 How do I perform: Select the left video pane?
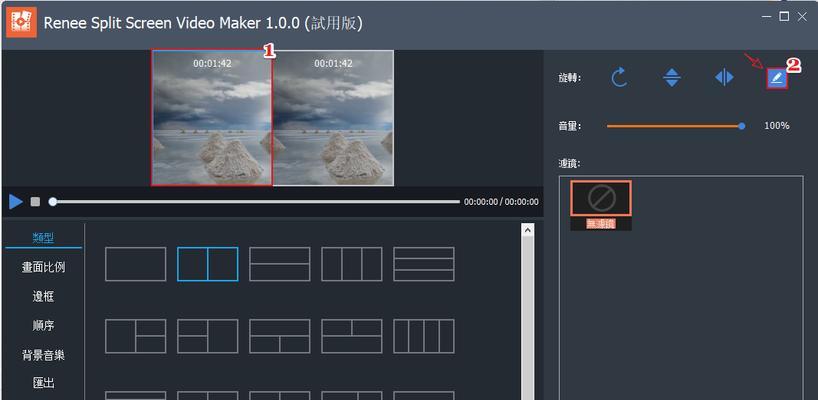[x=212, y=118]
